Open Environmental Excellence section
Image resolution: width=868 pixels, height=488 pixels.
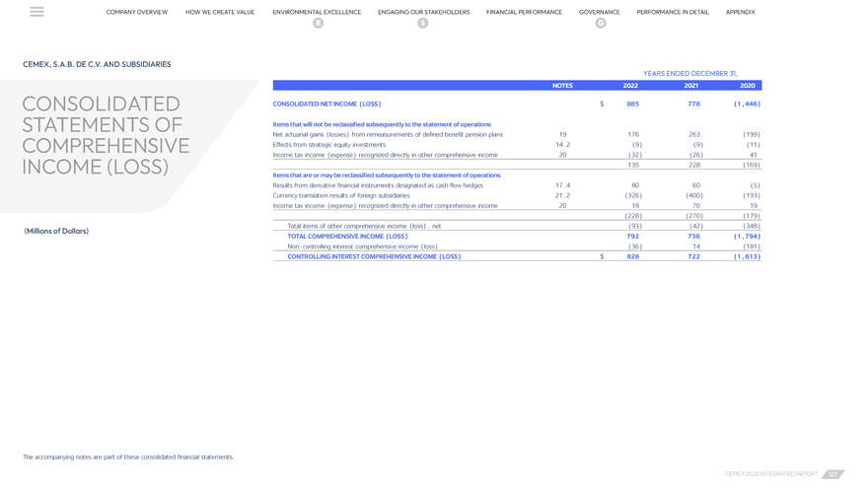click(317, 12)
